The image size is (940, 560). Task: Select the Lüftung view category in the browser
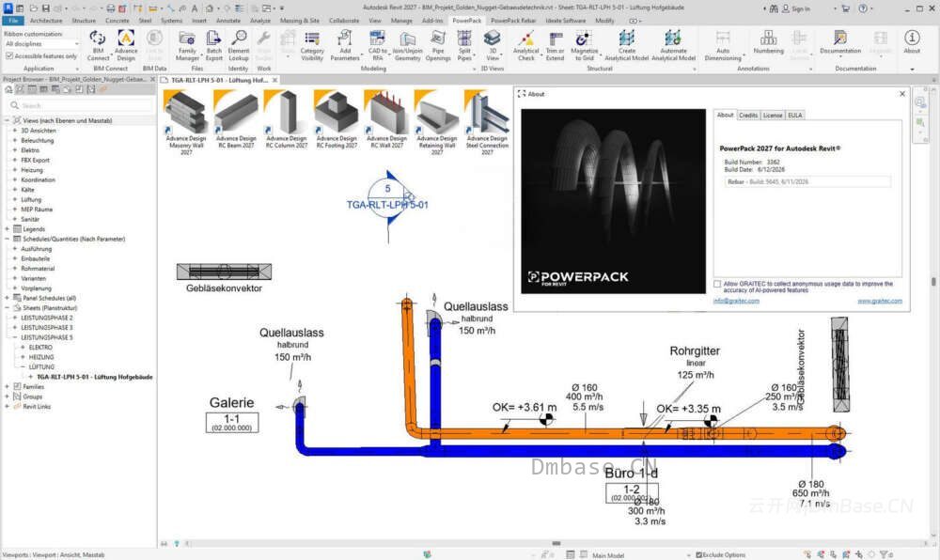tap(31, 199)
